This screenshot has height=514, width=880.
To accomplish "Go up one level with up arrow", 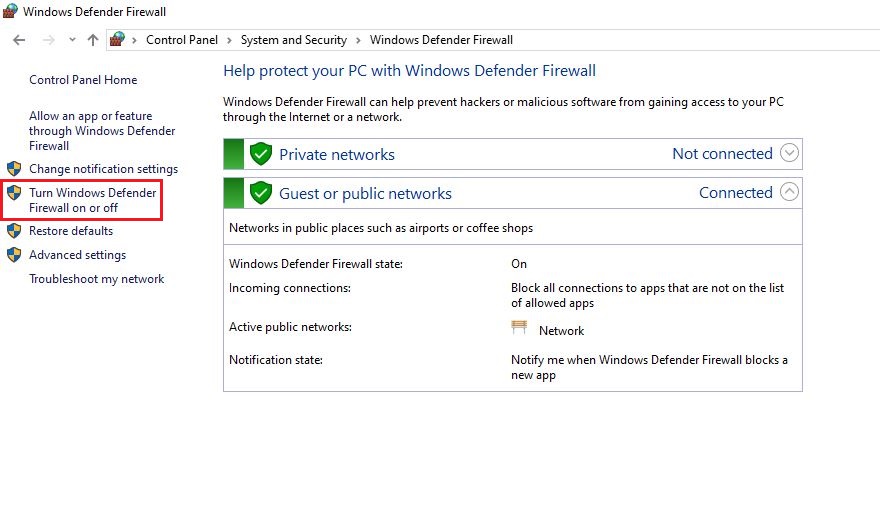I will click(93, 40).
